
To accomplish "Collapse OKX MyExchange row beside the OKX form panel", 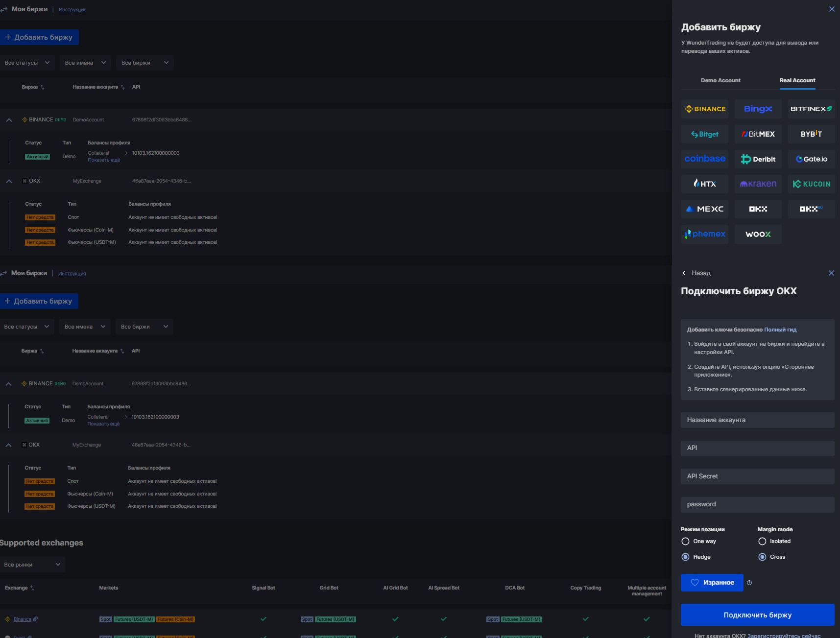I will pos(8,445).
